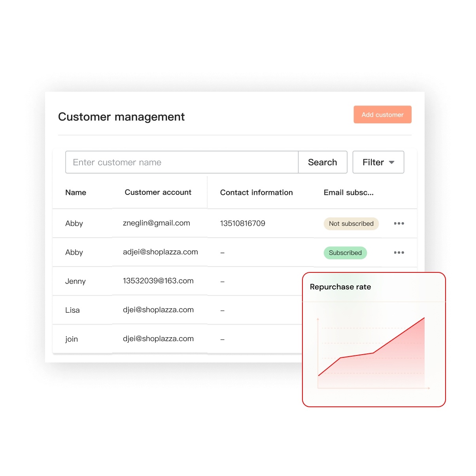This screenshot has height=476, width=476.
Task: Click the Not subscribed badge
Action: [351, 224]
